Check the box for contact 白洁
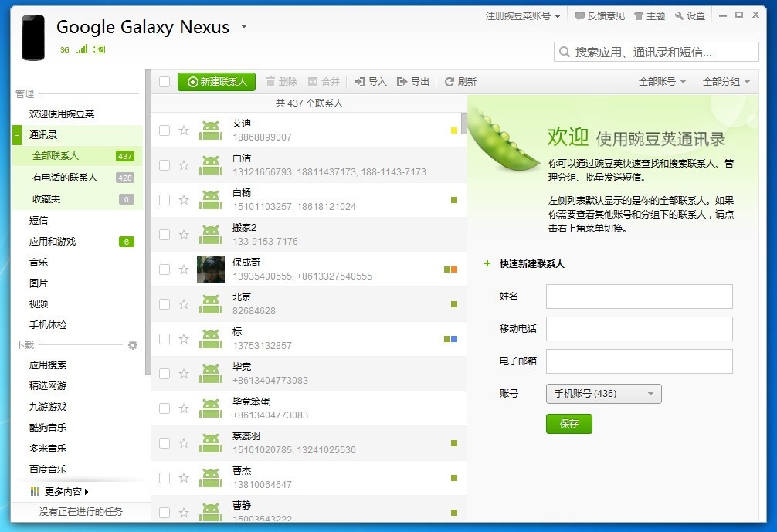This screenshot has height=532, width=777. click(165, 165)
